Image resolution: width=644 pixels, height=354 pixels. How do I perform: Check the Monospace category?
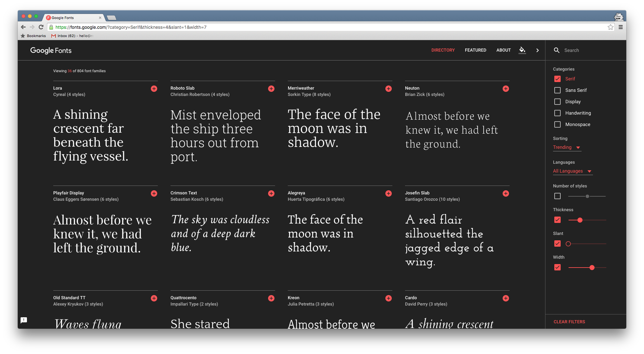[x=557, y=124]
